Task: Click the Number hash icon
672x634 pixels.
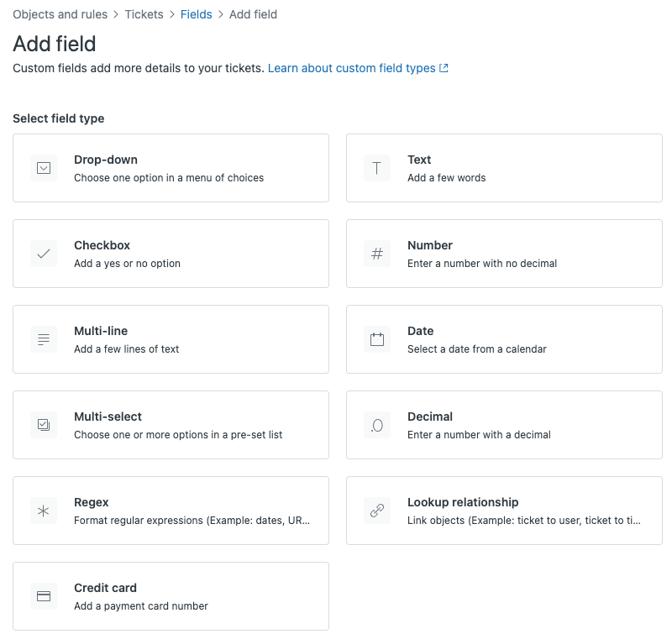Action: (x=376, y=254)
